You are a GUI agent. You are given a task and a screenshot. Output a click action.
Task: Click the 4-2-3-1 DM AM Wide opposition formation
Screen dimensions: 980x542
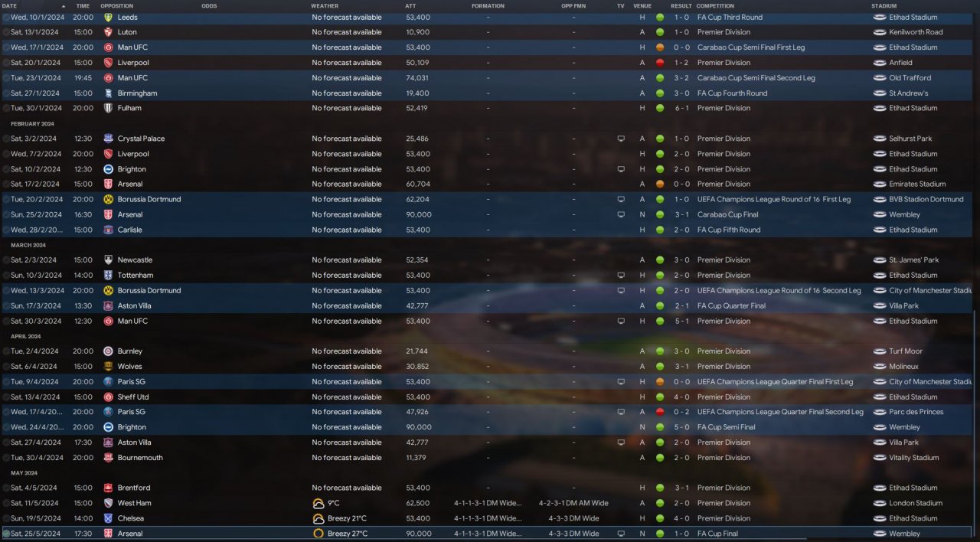coord(573,503)
